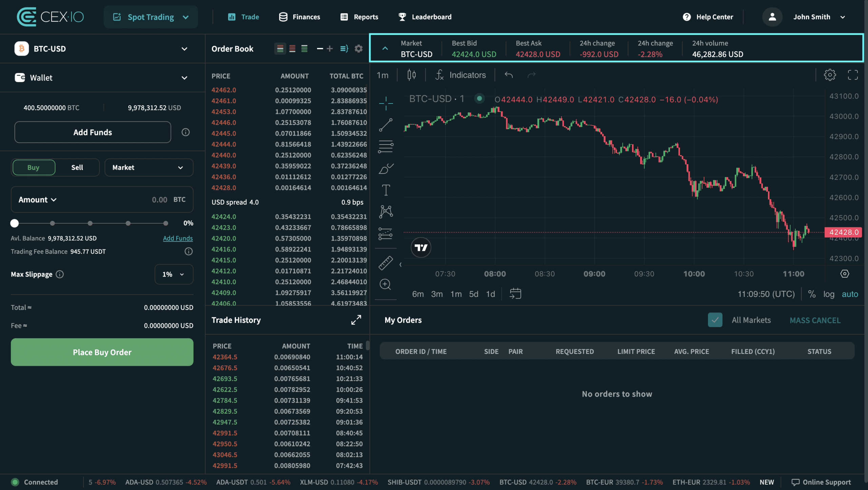Toggle log scale on chart
Image resolution: width=868 pixels, height=490 pixels.
coord(829,294)
